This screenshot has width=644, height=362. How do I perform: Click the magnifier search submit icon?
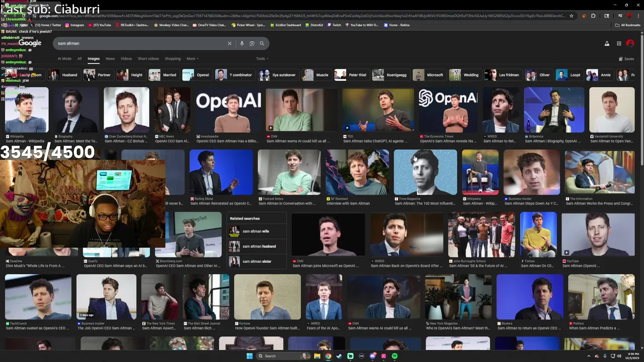262,43
